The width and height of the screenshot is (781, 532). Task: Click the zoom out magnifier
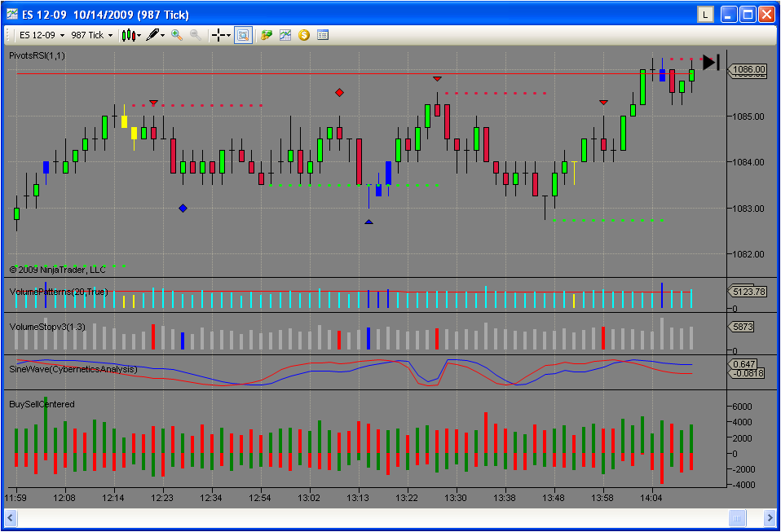[196, 35]
